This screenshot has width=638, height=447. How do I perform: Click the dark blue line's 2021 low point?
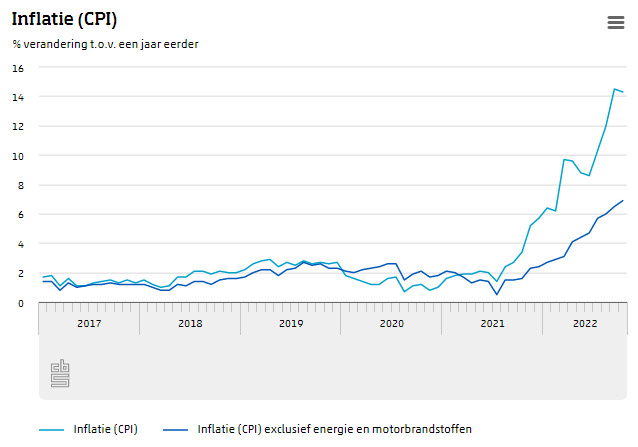(497, 294)
